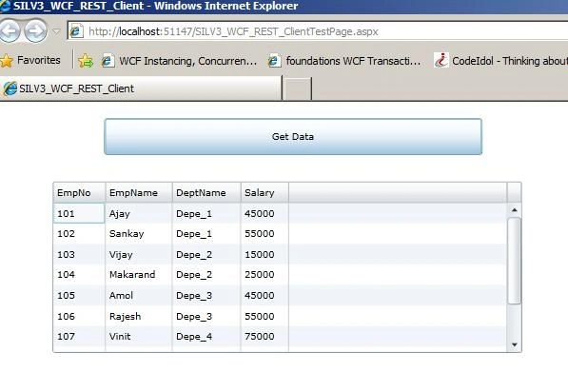Select cell EmpNo 104

[79, 275]
